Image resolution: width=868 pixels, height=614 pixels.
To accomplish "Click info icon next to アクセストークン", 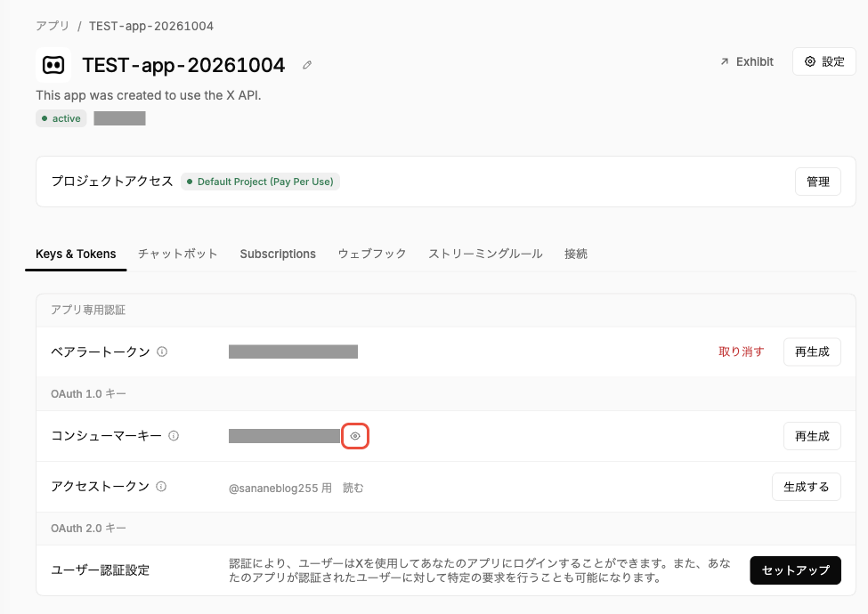I will click(161, 486).
